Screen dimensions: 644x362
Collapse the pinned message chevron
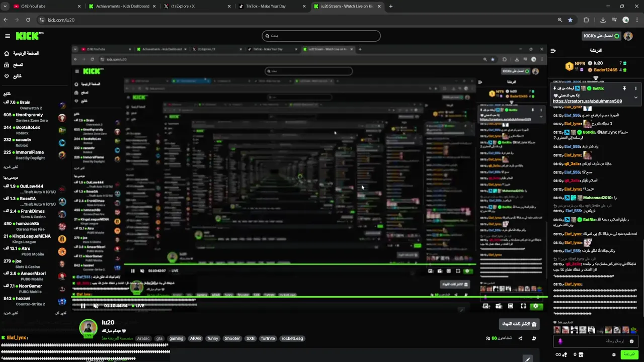click(x=635, y=97)
